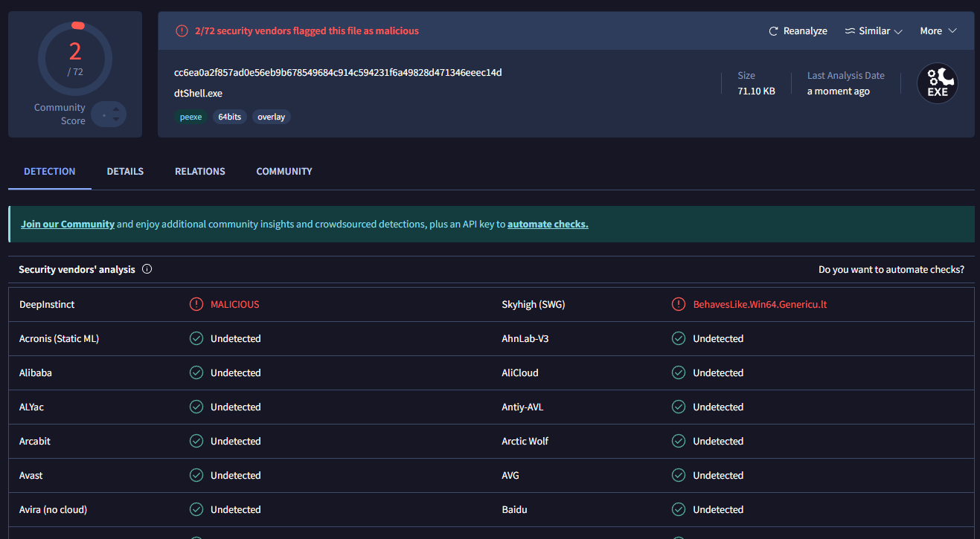Click the Alibaba vendor name
This screenshot has height=539, width=980.
[x=36, y=373]
